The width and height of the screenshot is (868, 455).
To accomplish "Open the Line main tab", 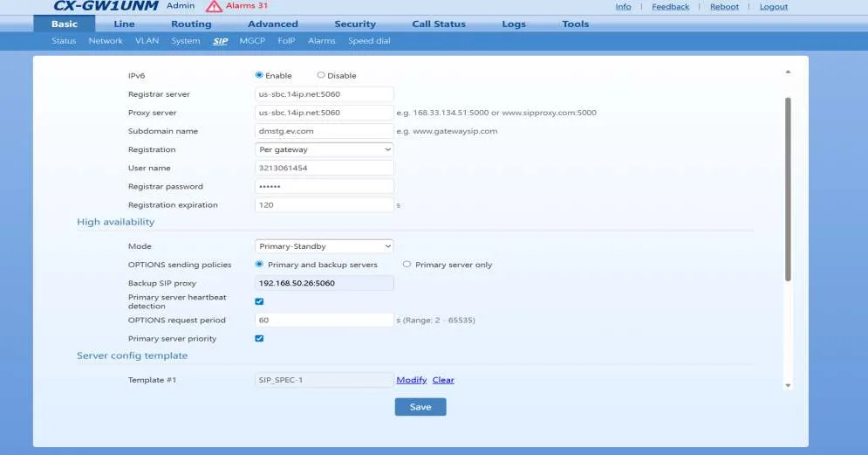I will point(124,24).
